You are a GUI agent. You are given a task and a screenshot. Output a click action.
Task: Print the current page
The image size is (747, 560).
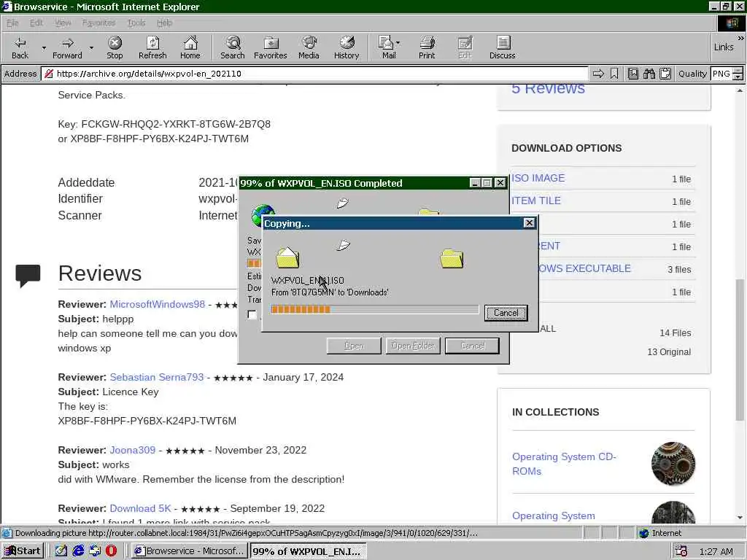pos(427,47)
